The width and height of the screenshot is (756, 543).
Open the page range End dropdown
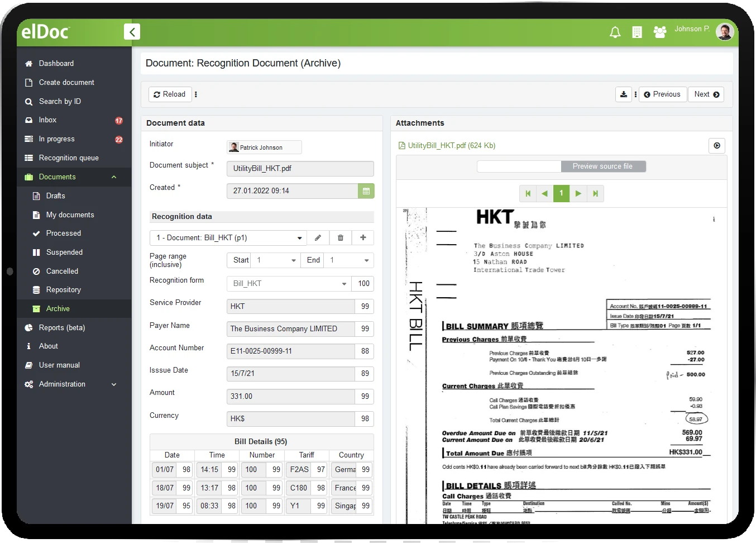pos(350,260)
